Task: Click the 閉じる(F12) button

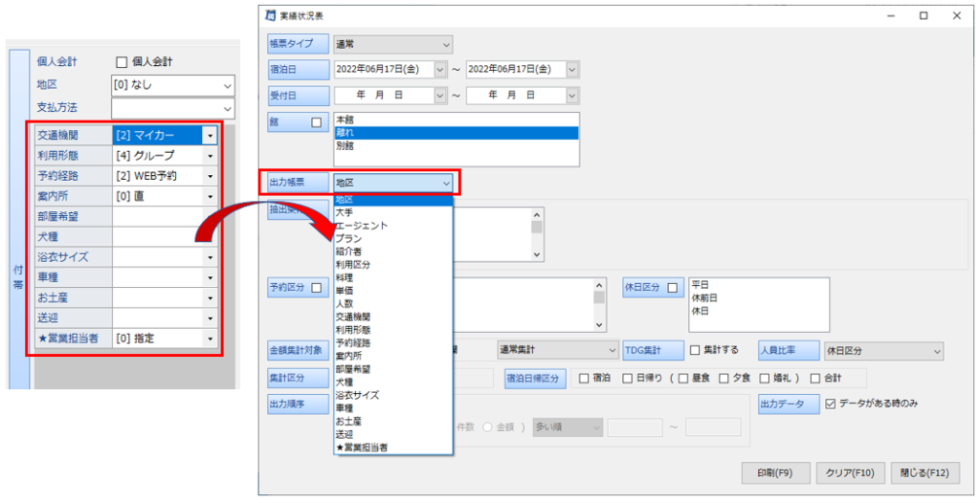Action: pos(924,472)
